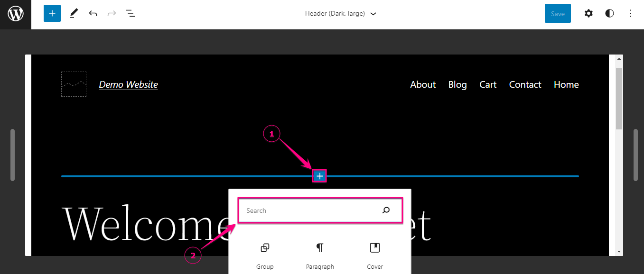Click the Redo arrow
644x274 pixels.
112,13
